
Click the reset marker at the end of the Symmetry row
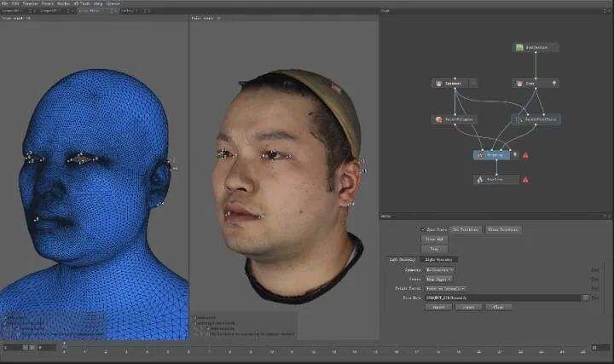pyautogui.click(x=595, y=270)
